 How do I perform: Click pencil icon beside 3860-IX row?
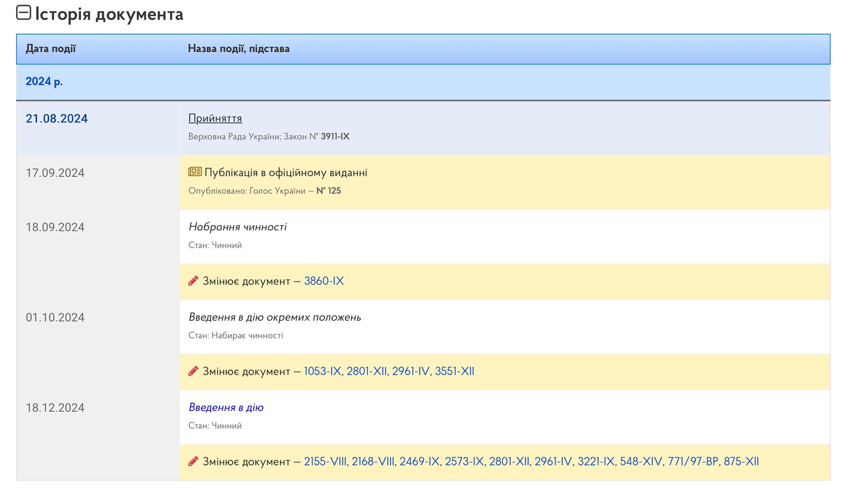pos(193,281)
